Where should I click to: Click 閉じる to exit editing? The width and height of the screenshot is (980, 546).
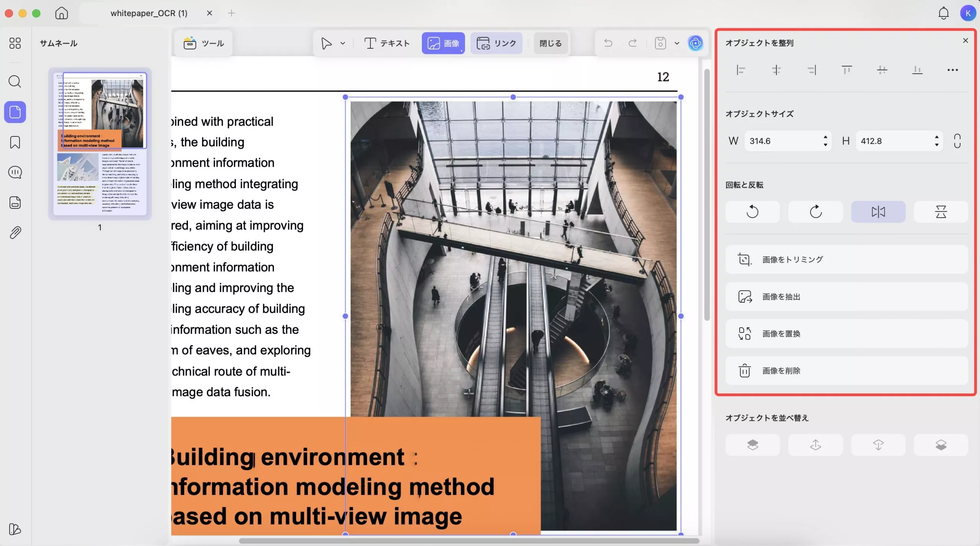550,43
